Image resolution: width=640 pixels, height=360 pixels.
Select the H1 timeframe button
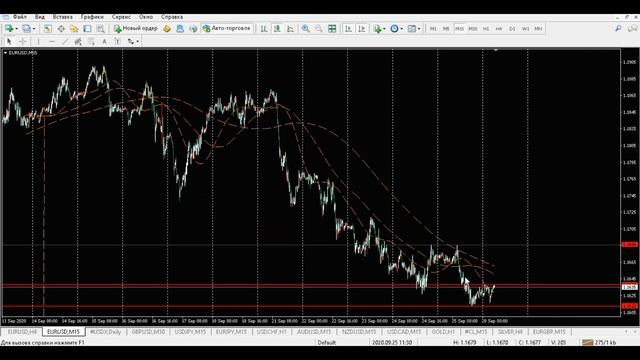click(486, 29)
